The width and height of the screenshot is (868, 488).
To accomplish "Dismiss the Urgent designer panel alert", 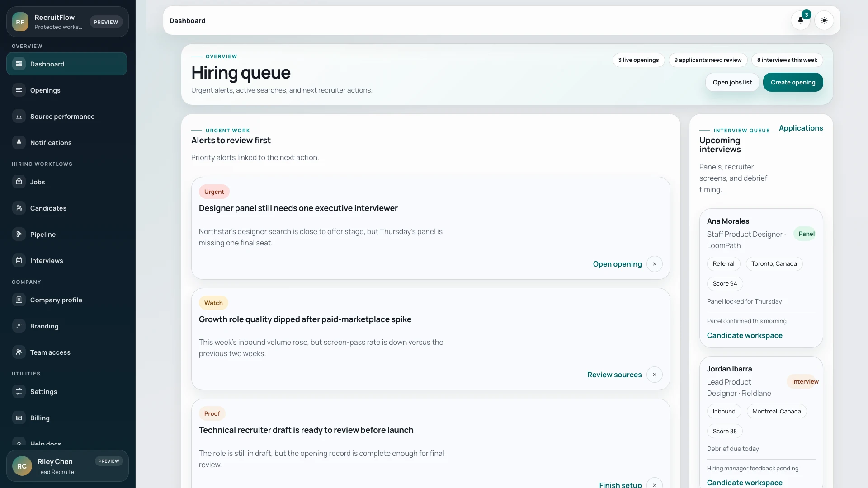I will coord(654,264).
